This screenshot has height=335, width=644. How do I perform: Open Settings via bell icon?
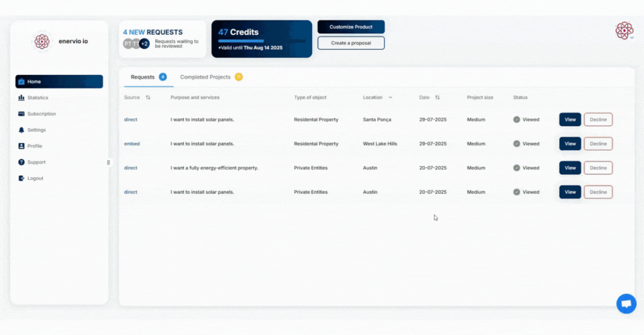[21, 130]
